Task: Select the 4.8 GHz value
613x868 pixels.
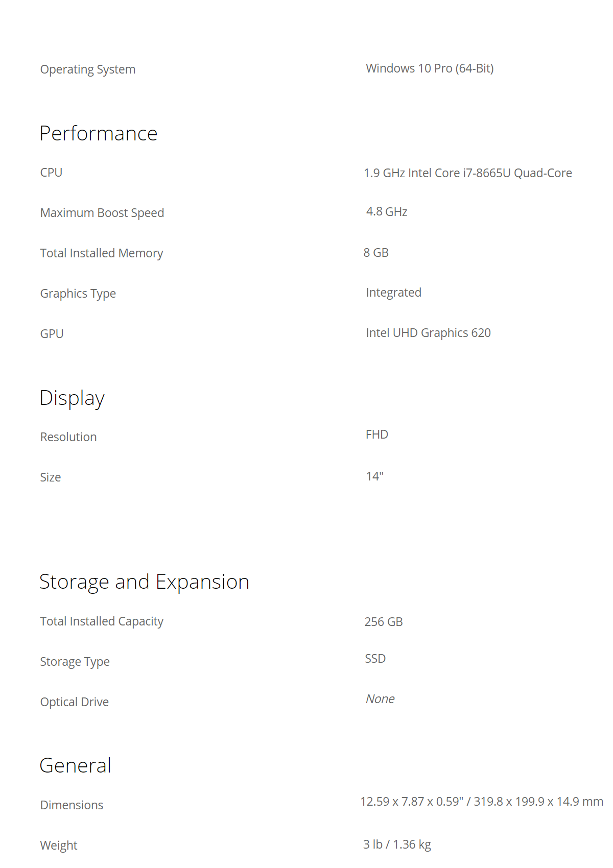Action: pyautogui.click(x=387, y=211)
